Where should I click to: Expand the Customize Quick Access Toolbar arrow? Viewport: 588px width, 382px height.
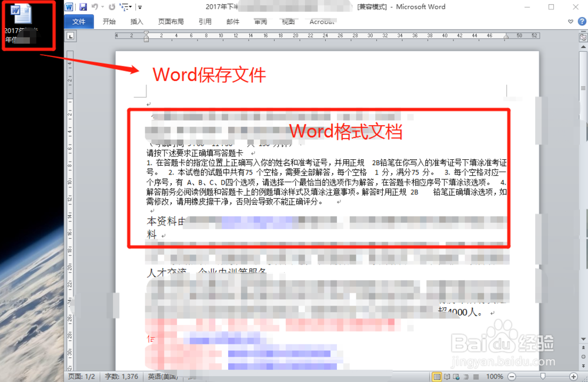[x=139, y=7]
